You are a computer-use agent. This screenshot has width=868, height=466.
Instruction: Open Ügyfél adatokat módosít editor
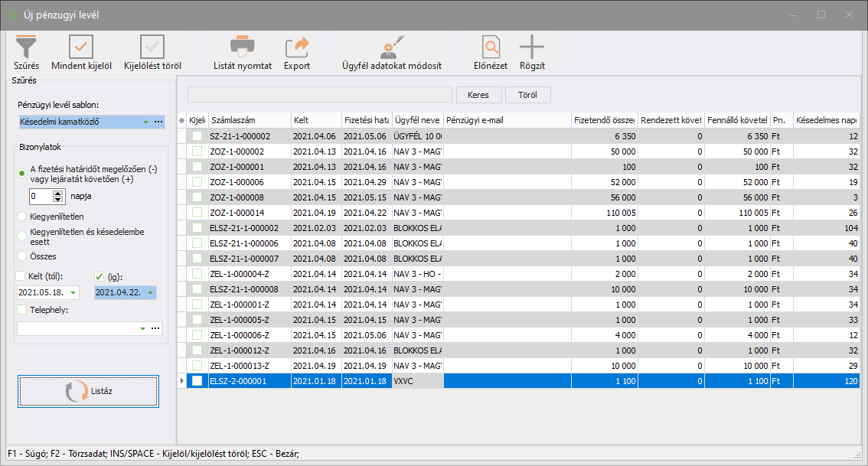(x=391, y=47)
